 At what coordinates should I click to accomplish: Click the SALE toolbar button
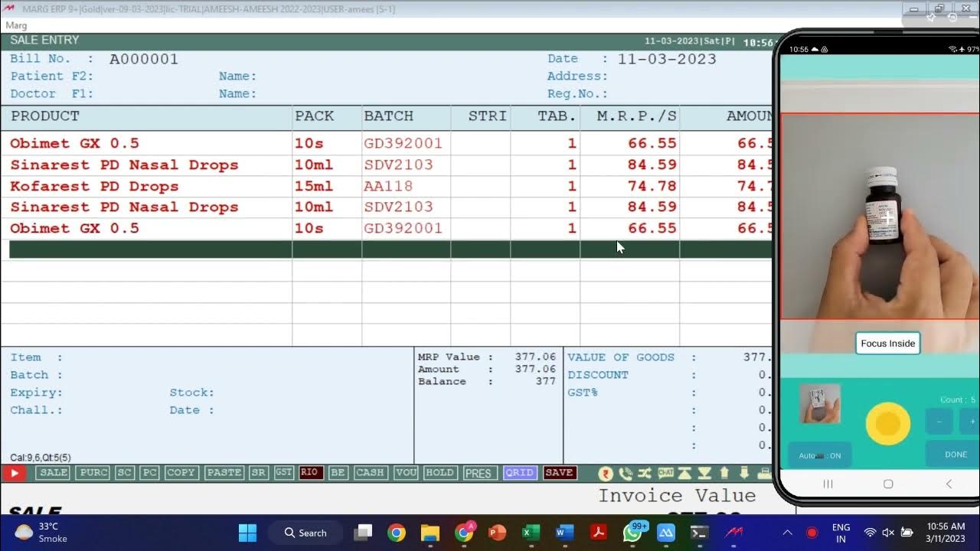point(54,473)
